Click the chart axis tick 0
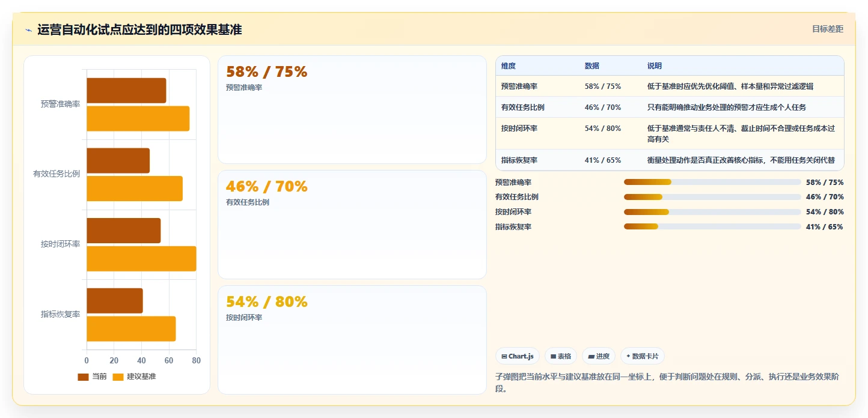 (87, 360)
